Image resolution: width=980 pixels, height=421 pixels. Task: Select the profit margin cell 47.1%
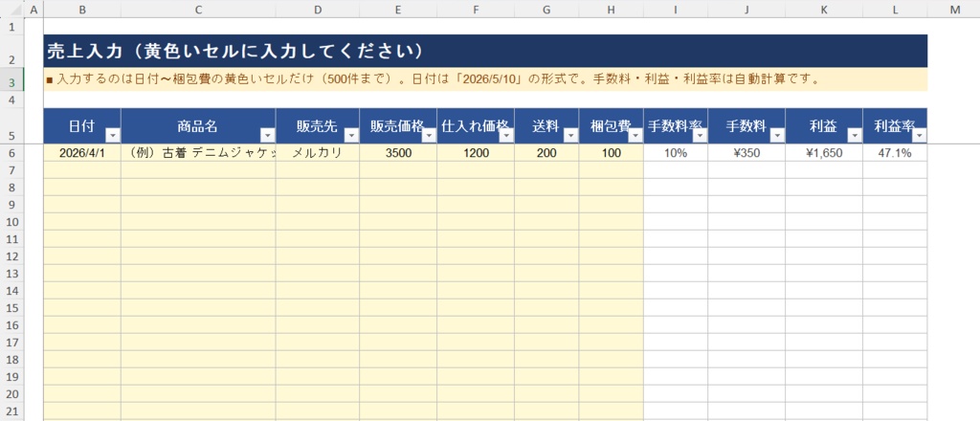coord(895,153)
